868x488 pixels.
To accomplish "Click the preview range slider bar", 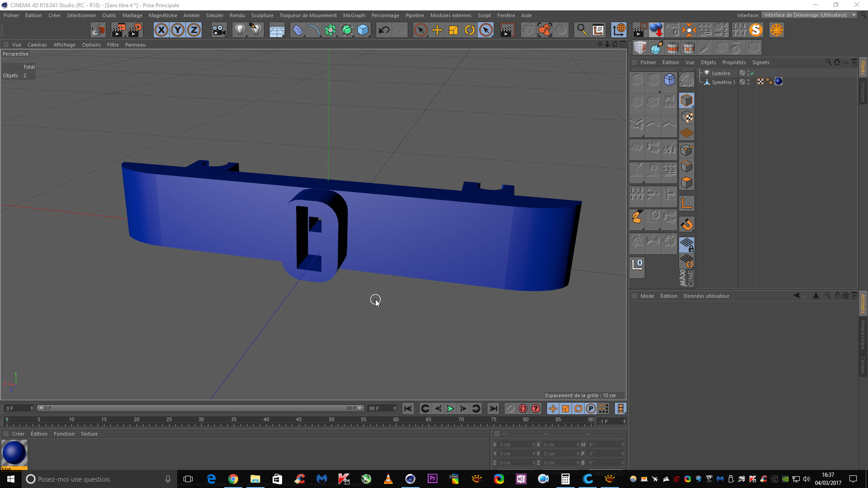I will 200,408.
